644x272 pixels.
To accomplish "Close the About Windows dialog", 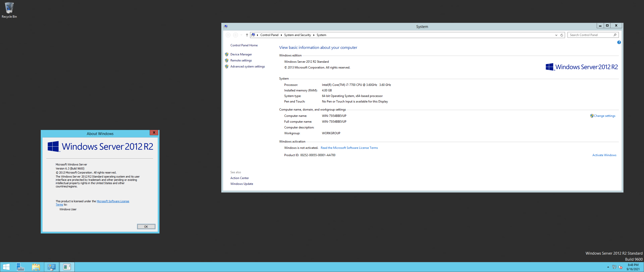I will click(154, 132).
